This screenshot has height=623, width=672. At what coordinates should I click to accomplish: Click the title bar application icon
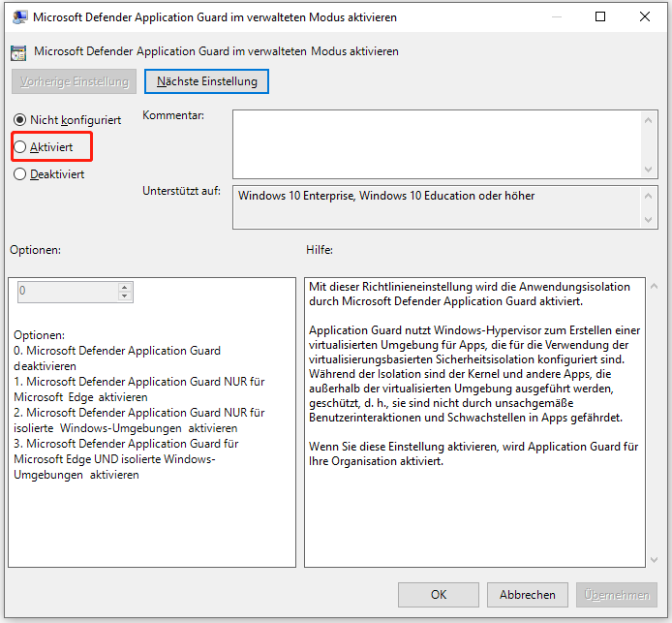pyautogui.click(x=19, y=17)
